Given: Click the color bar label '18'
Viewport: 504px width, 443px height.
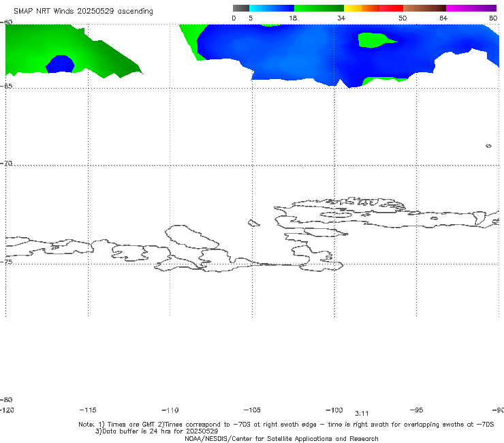Looking at the screenshot, I should [x=293, y=18].
